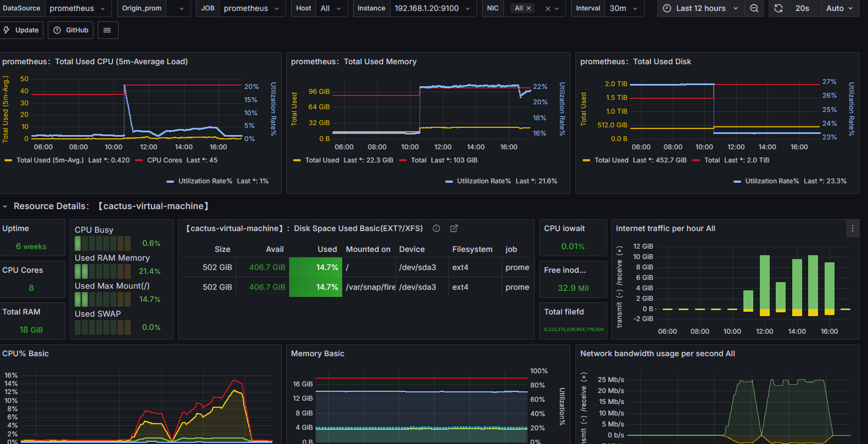
Task: Open the Instance 192.168.1.20:9100 dropdown
Action: [433, 8]
